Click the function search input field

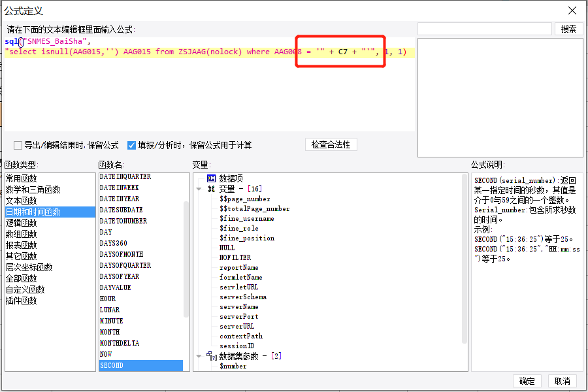[485, 29]
